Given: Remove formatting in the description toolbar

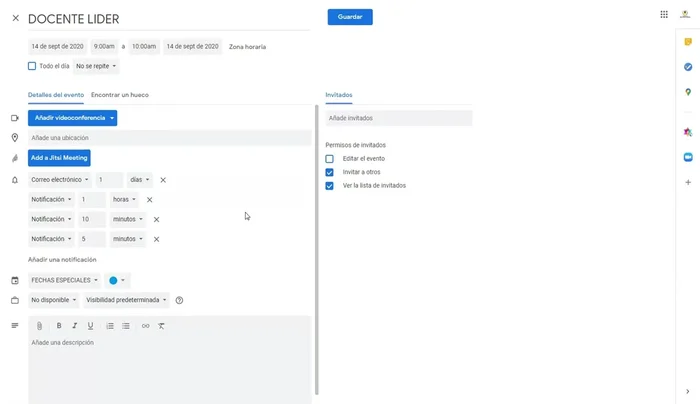Looking at the screenshot, I should (161, 326).
